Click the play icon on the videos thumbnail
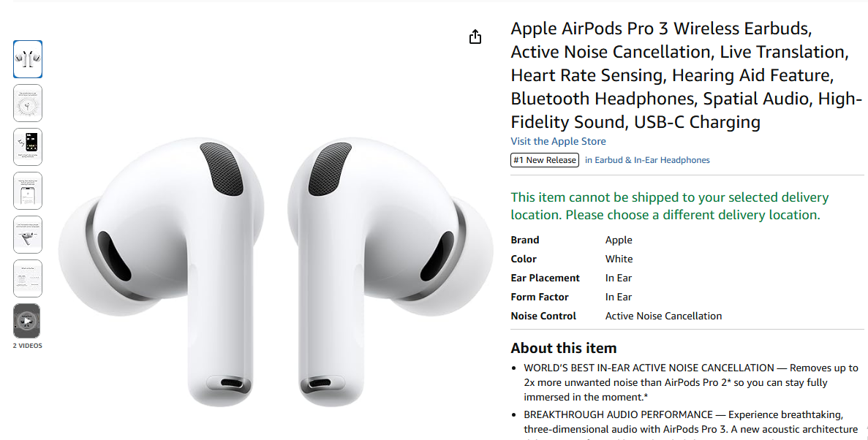Image resolution: width=868 pixels, height=440 pixels. coord(27,320)
